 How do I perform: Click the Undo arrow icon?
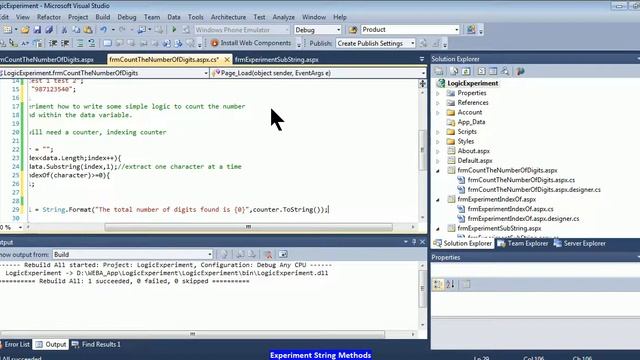pos(104,30)
